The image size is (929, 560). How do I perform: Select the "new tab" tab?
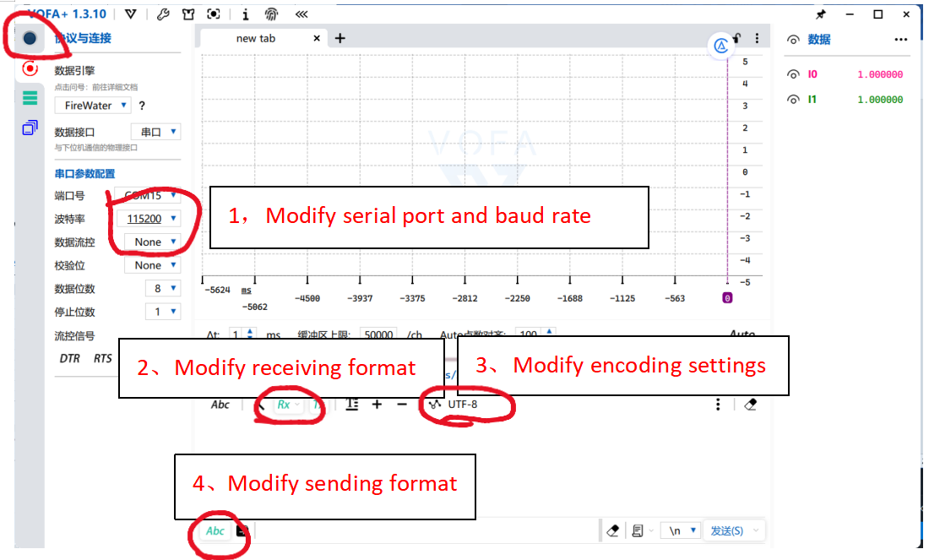256,38
